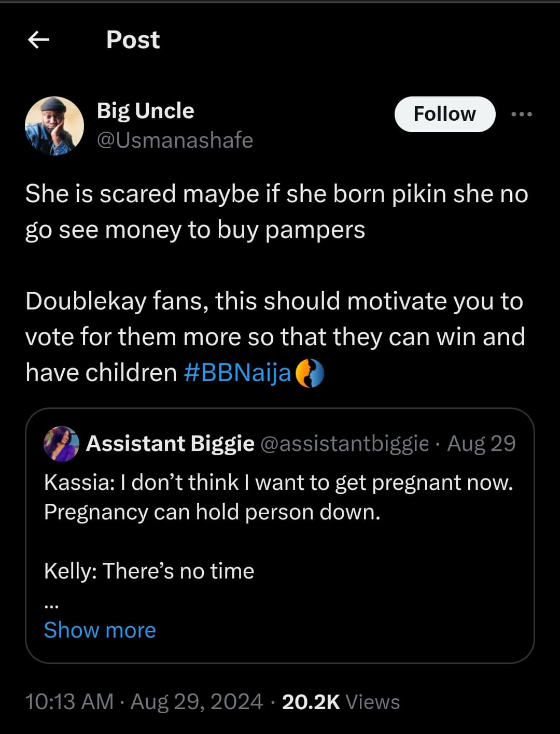Open Big Uncle's profile picture
The height and width of the screenshot is (734, 560).
[x=54, y=126]
